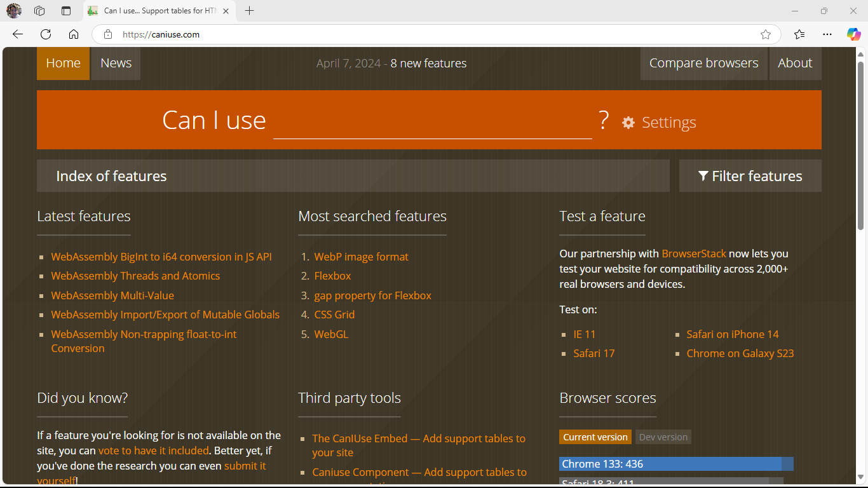Viewport: 868px width, 488px height.
Task: Open a new browser tab
Action: [x=250, y=11]
